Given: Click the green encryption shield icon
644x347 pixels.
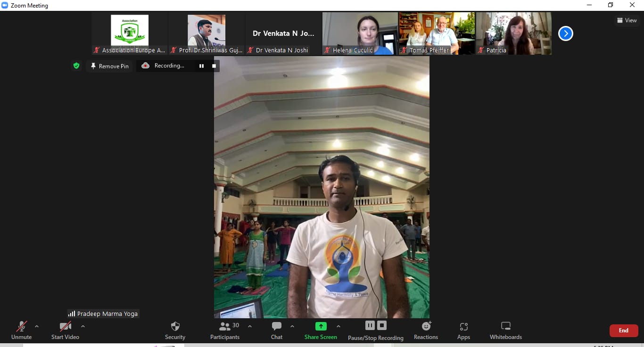Looking at the screenshot, I should pyautogui.click(x=76, y=66).
